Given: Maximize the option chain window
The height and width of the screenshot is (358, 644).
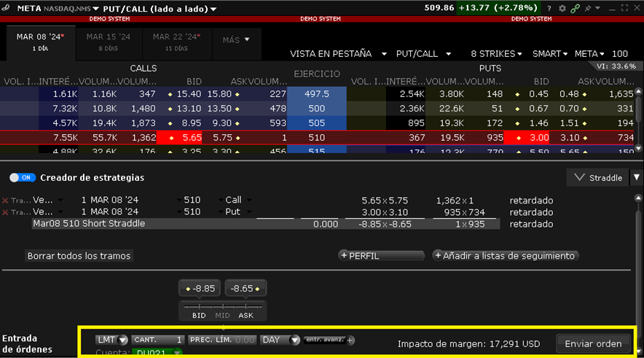Looking at the screenshot, I should click(624, 9).
